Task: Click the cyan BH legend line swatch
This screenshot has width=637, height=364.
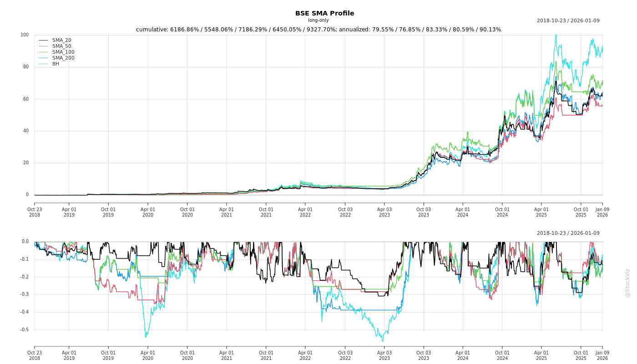Action: 43,64
